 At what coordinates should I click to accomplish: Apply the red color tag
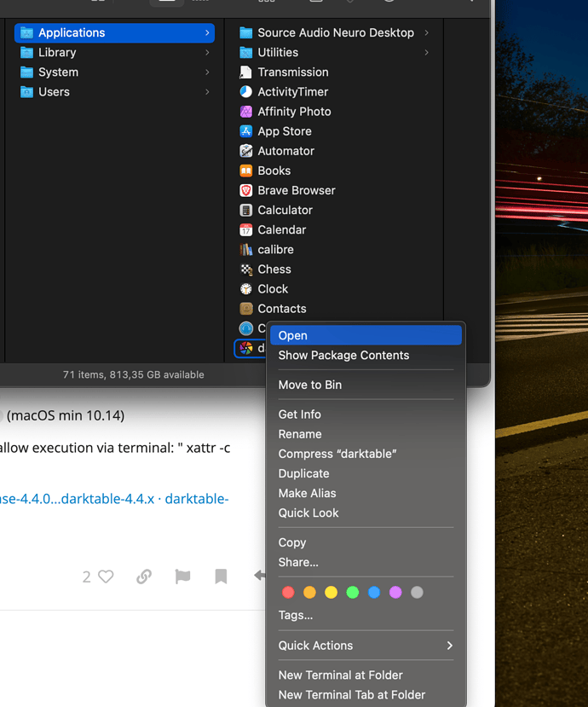pyautogui.click(x=288, y=592)
